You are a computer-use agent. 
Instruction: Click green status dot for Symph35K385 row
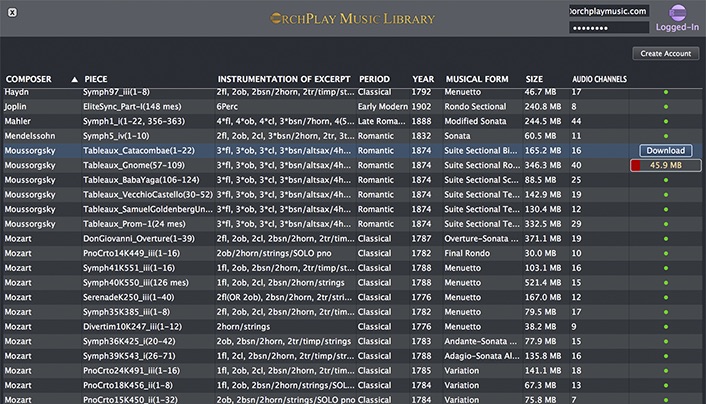click(x=666, y=312)
